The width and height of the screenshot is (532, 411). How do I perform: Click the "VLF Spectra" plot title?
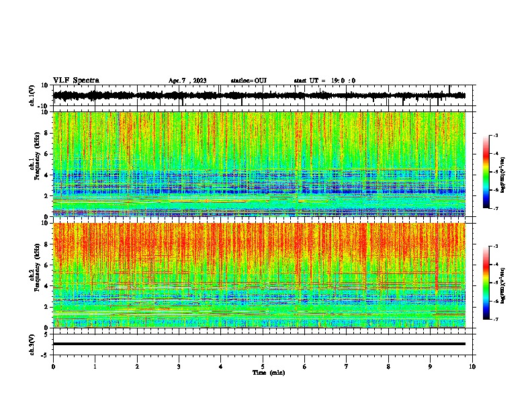(76, 81)
